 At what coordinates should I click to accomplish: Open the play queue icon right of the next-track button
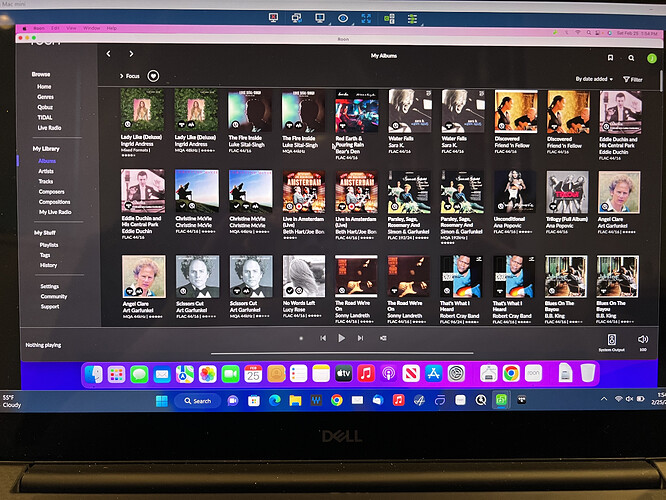(383, 338)
